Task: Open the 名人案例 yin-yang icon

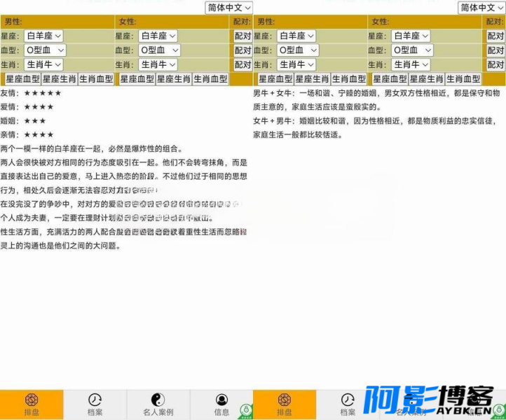Action: [158, 405]
